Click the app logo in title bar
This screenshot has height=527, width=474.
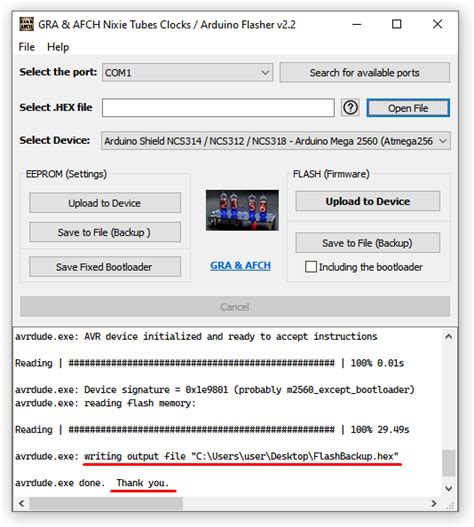click(26, 24)
